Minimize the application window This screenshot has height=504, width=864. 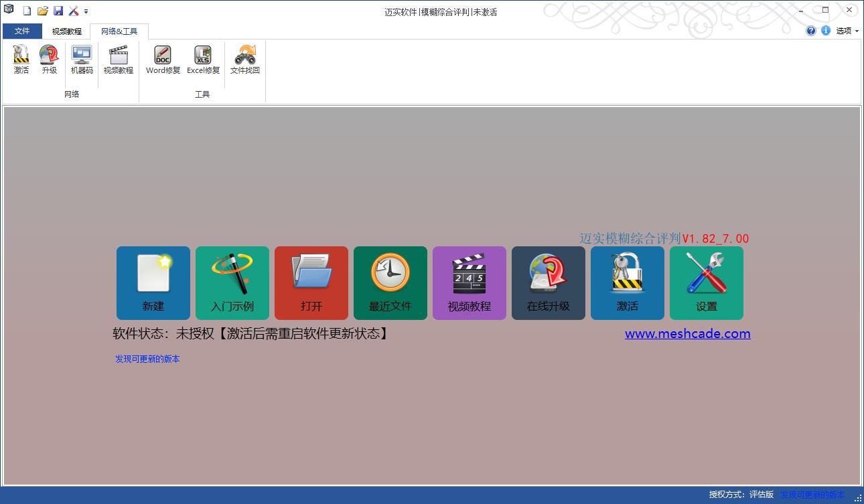[801, 10]
